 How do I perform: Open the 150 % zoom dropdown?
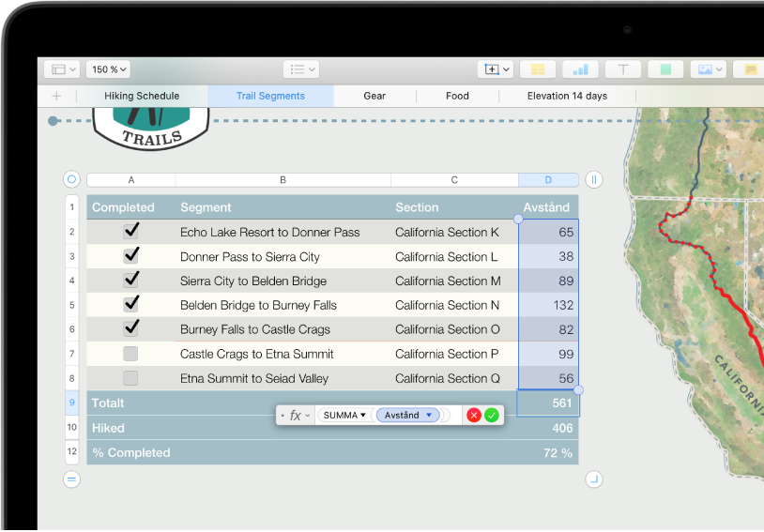pos(109,69)
